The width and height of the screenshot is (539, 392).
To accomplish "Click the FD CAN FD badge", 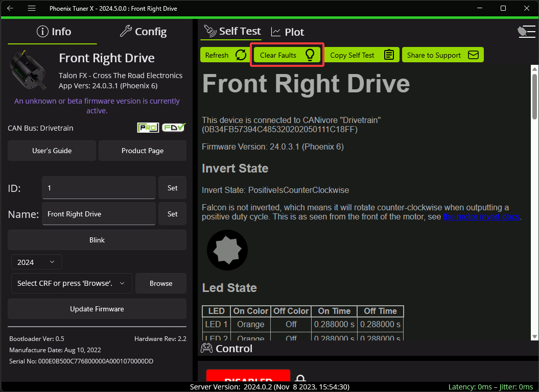I will coord(174,128).
